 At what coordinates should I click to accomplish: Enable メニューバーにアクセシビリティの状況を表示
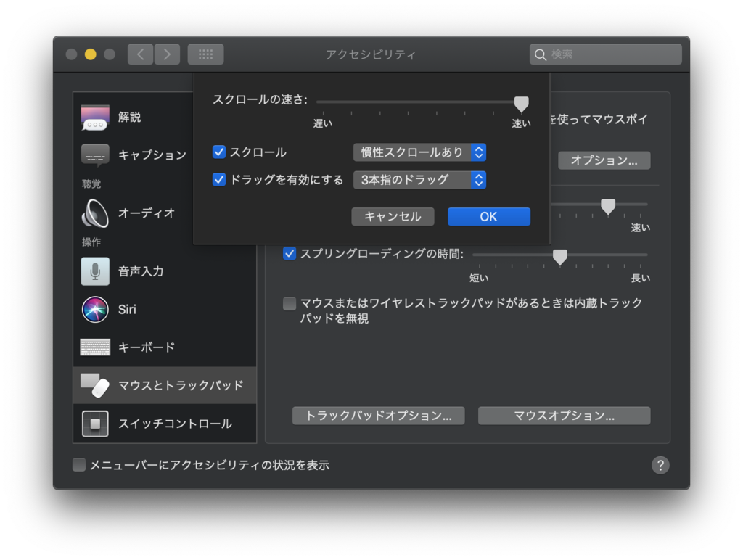tap(79, 465)
